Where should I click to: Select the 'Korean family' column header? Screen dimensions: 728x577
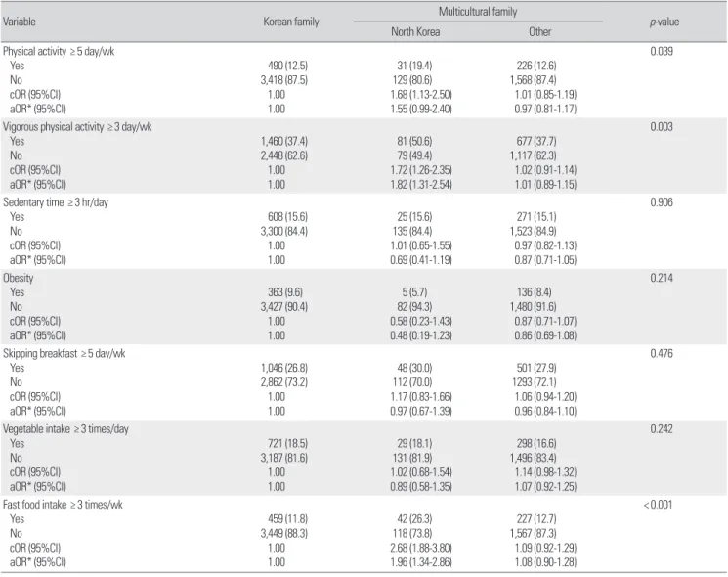point(291,22)
